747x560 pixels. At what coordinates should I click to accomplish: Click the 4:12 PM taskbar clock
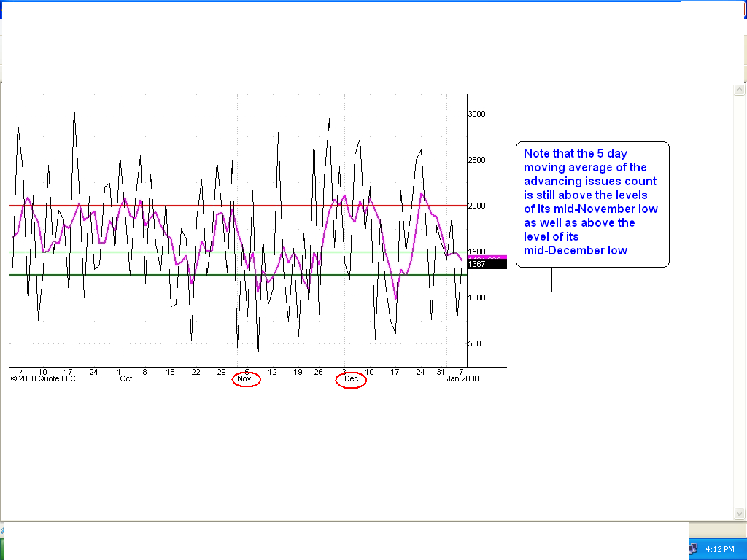click(719, 549)
